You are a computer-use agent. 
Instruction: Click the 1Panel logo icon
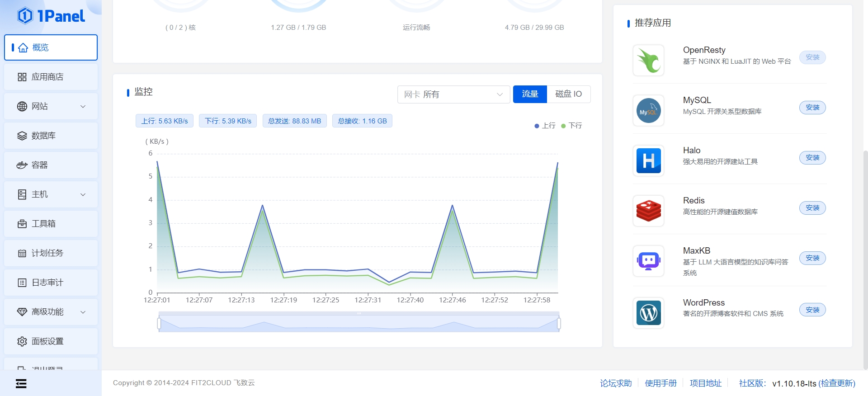(x=25, y=16)
